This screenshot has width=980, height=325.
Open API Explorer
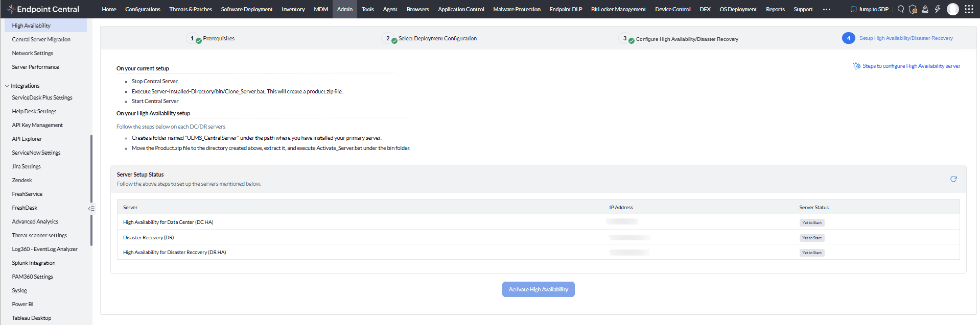27,139
